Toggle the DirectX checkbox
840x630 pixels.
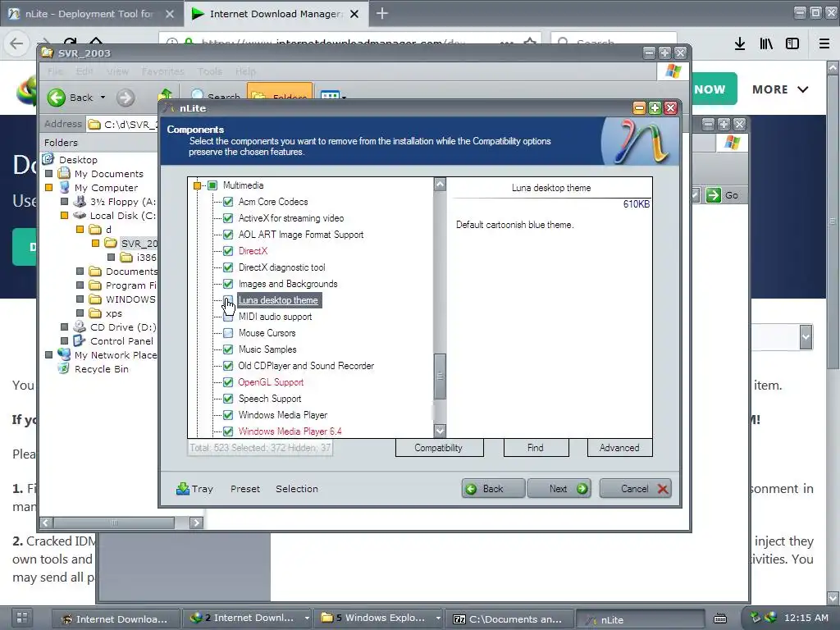[x=228, y=251]
